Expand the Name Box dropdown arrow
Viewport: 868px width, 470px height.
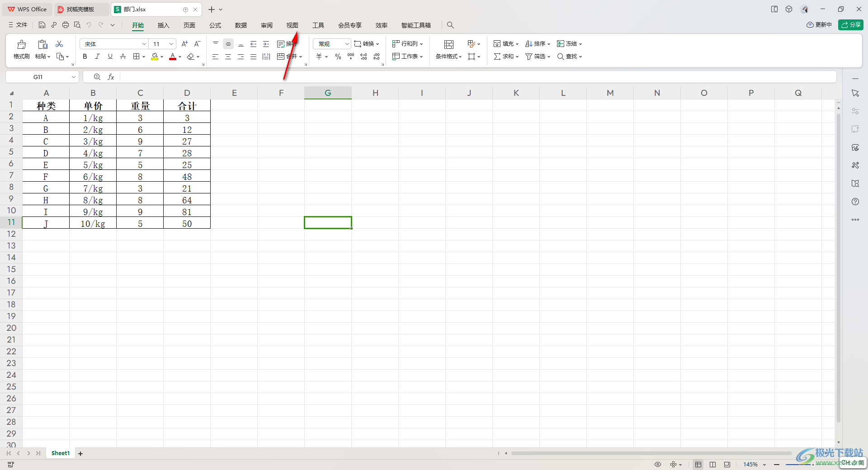point(74,77)
